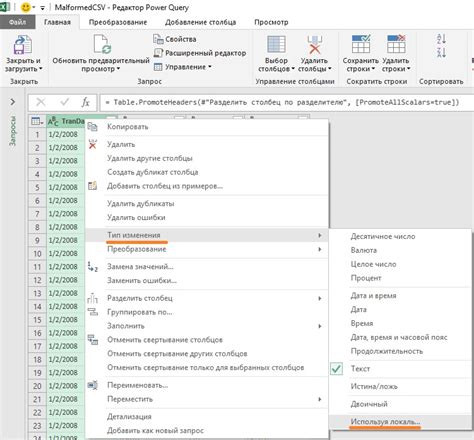474x440 pixels.
Task: Cancel formula with the X icon
Action: [x=41, y=102]
